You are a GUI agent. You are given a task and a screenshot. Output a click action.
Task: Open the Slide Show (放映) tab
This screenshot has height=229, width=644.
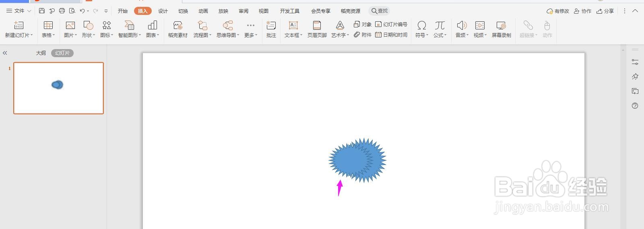(x=223, y=11)
